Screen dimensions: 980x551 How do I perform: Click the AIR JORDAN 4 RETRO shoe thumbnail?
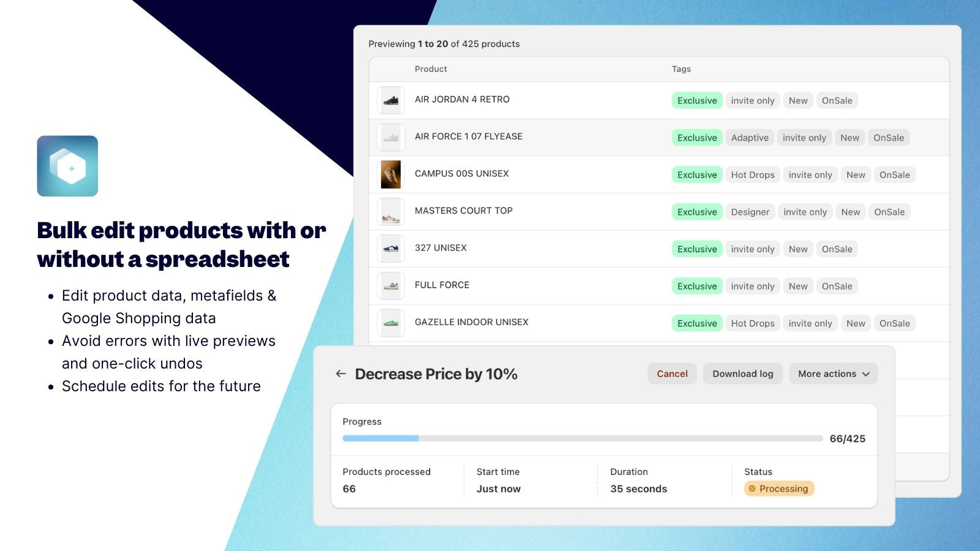(390, 100)
